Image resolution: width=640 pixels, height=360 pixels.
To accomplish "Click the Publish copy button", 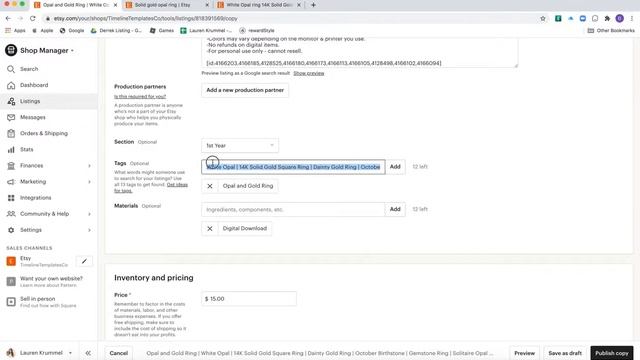I will (x=611, y=353).
